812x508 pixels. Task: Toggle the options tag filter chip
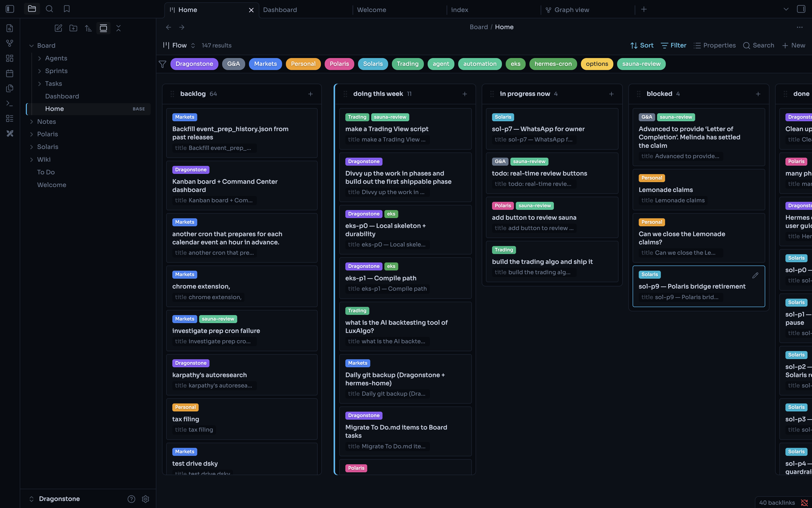pyautogui.click(x=597, y=64)
